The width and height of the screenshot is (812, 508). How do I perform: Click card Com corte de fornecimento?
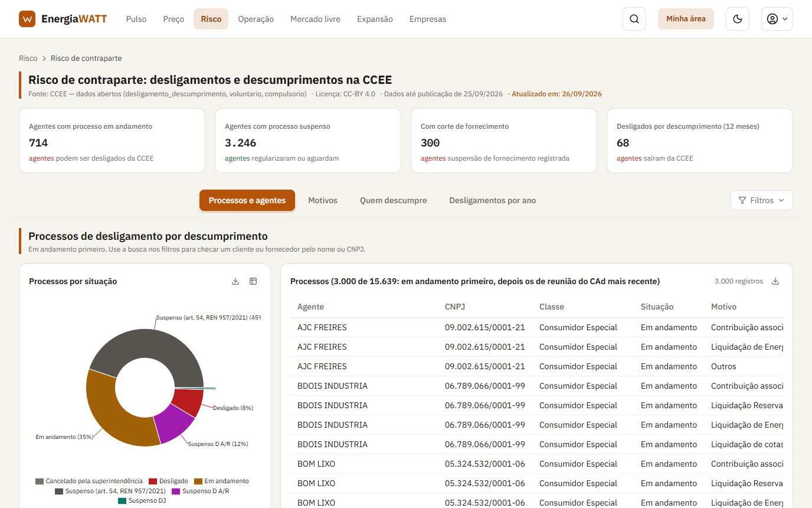click(x=504, y=141)
